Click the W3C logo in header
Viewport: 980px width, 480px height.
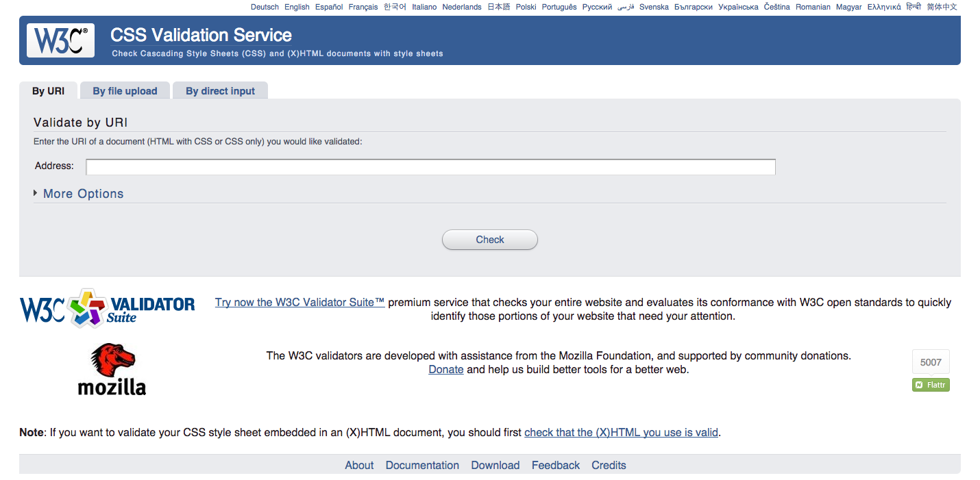60,40
